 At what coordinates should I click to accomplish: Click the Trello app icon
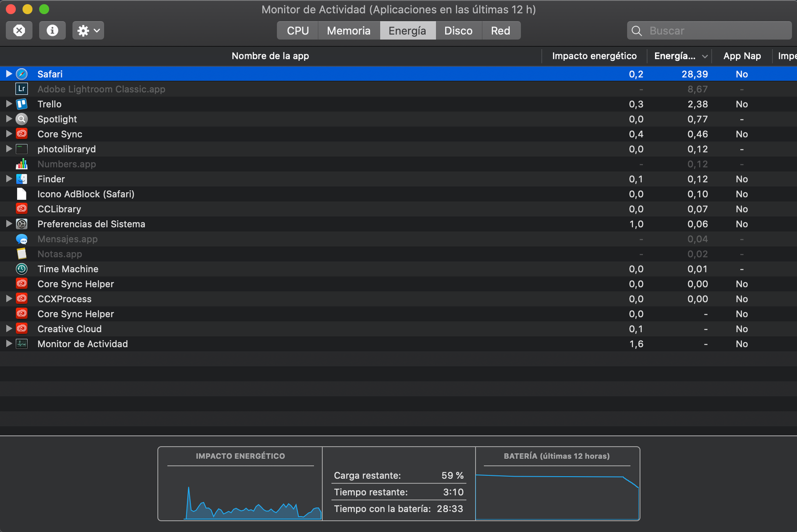coord(21,104)
